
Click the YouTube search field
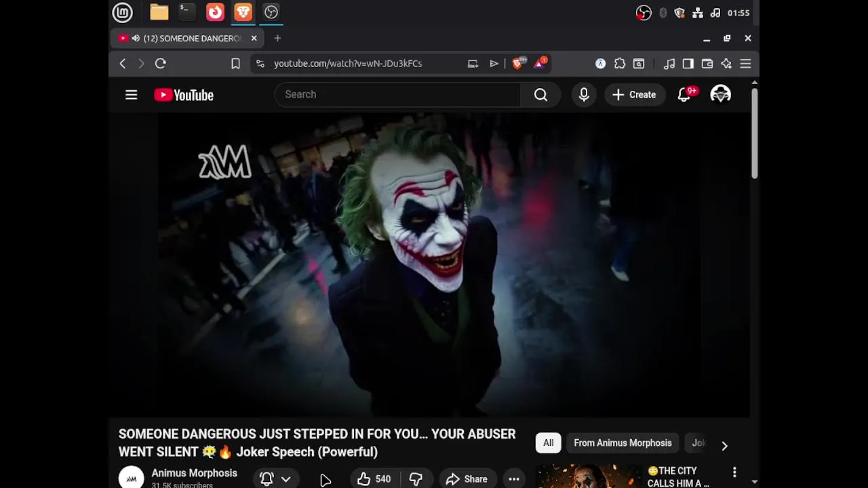(x=397, y=95)
